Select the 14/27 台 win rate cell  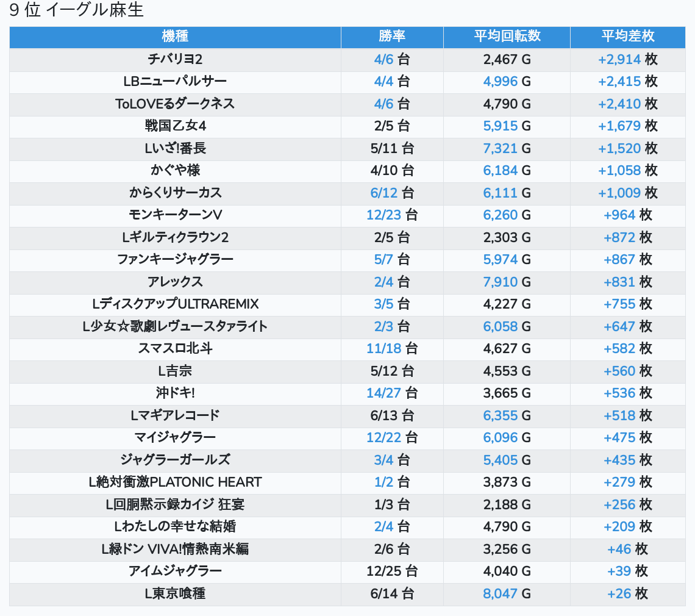click(x=392, y=393)
